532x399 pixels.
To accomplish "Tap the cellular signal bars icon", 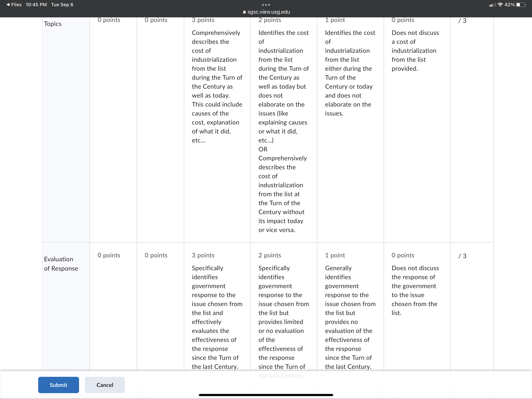I will click(x=492, y=5).
